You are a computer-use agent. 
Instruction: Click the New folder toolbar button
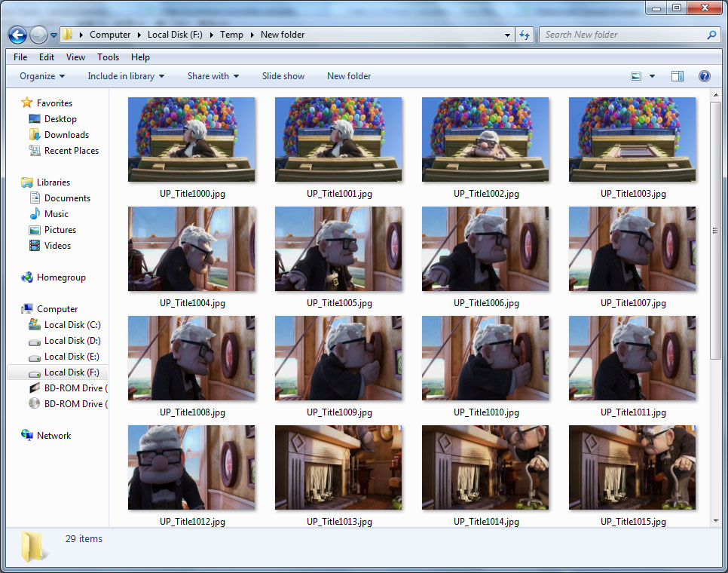tap(349, 76)
